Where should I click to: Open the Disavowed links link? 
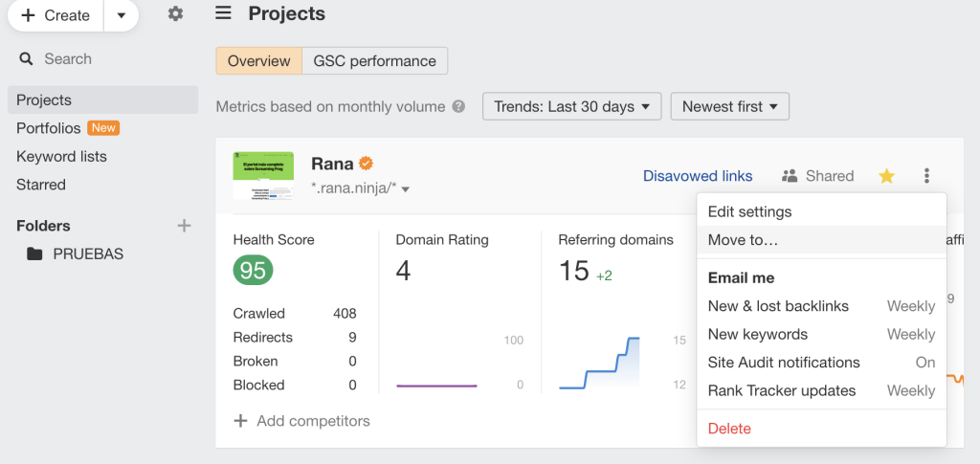698,176
